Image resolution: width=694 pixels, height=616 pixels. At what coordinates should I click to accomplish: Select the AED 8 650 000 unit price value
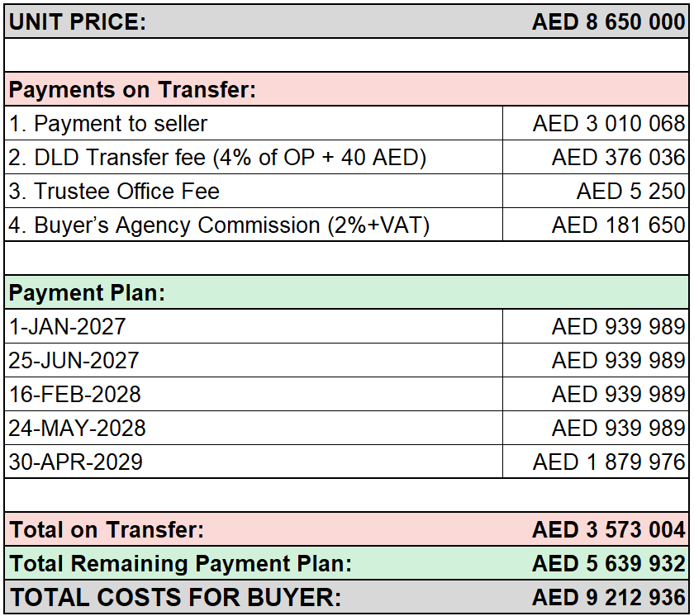609,21
